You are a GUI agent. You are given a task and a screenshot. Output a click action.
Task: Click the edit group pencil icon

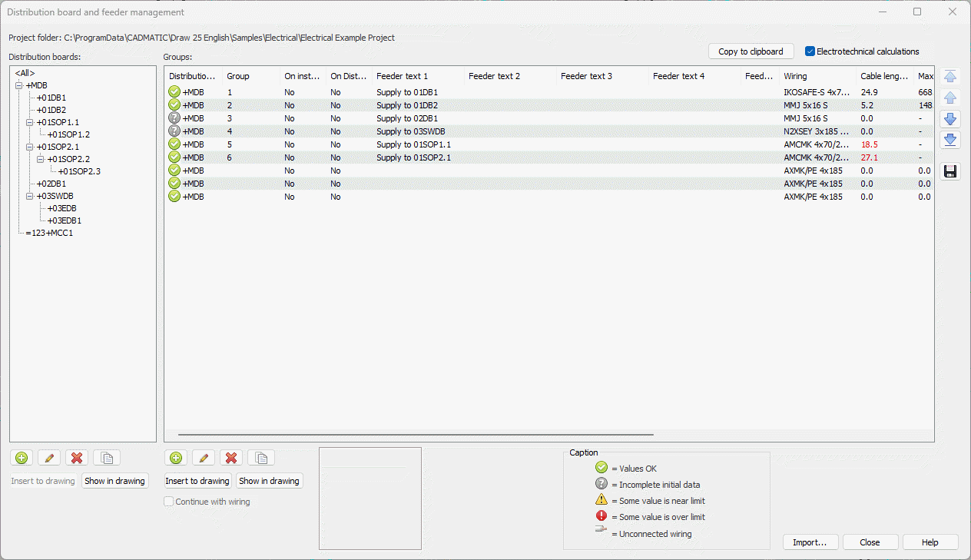pyautogui.click(x=204, y=458)
